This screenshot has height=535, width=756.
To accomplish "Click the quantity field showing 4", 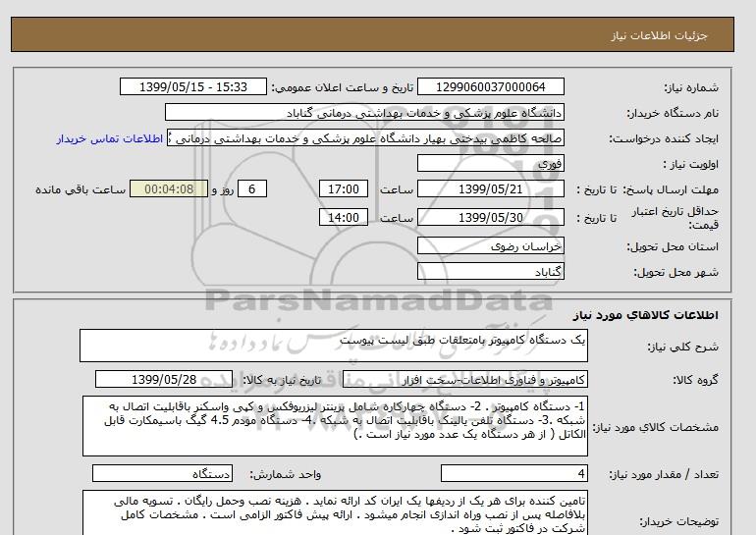I will coord(513,473).
